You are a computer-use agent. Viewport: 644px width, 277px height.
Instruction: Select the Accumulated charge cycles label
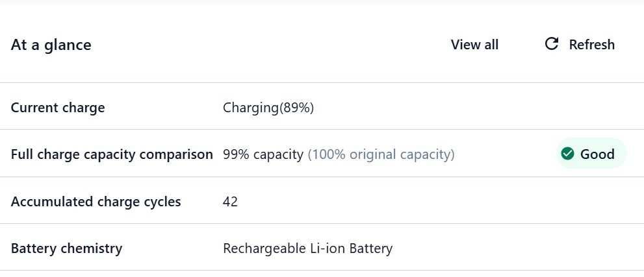(96, 202)
